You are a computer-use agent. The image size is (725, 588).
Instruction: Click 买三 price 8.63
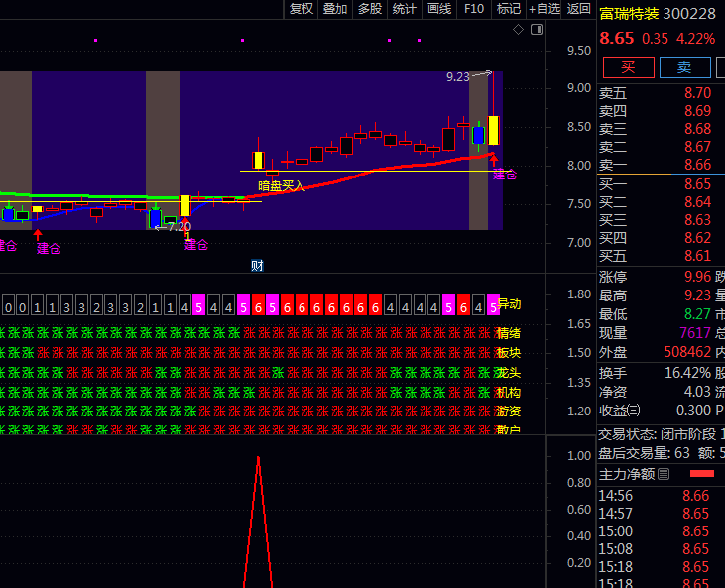[697, 219]
